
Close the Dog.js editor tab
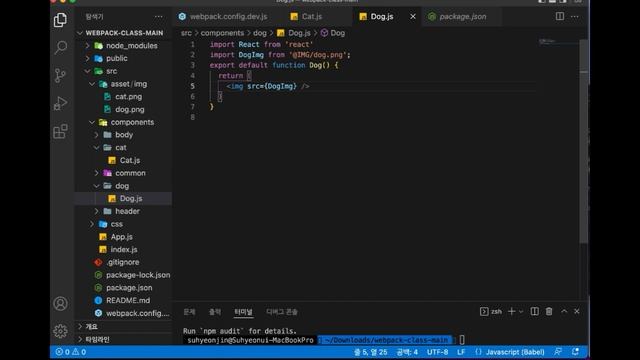413,16
